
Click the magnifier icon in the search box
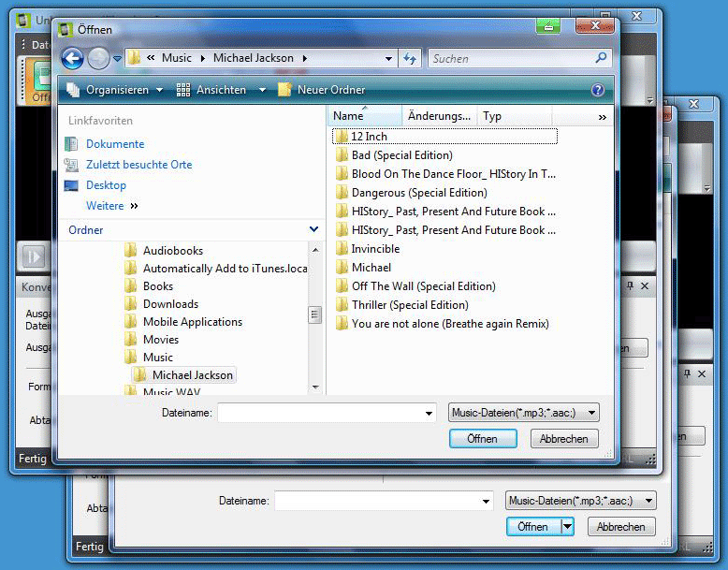point(601,58)
